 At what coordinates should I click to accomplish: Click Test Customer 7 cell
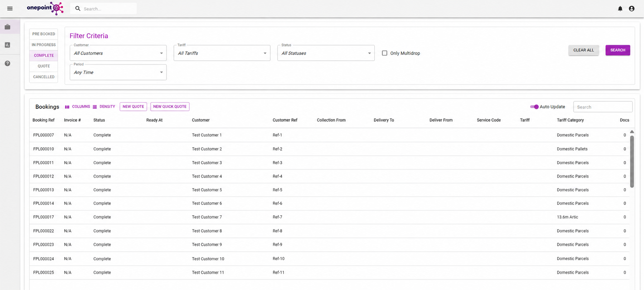[207, 217]
